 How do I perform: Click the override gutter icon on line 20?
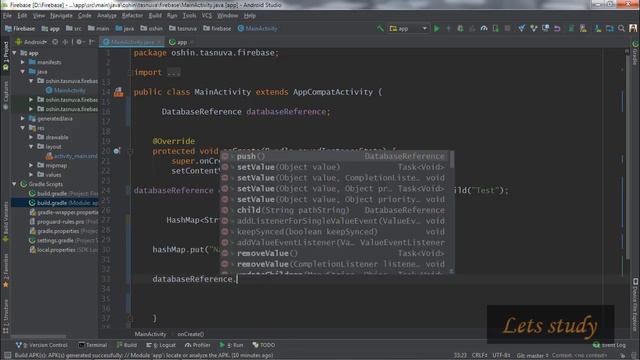tap(117, 151)
